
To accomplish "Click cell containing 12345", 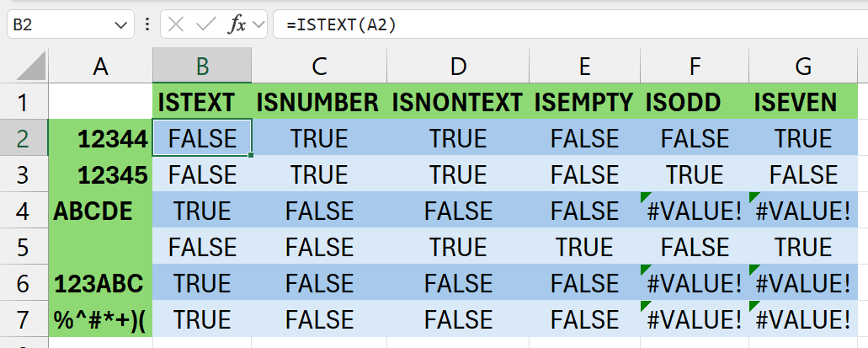I will (x=100, y=174).
